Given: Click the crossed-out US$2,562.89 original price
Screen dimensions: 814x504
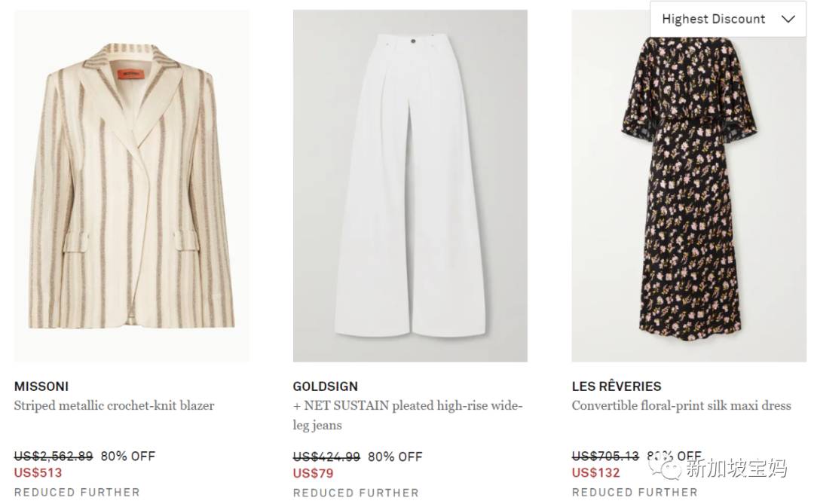Looking at the screenshot, I should click(52, 456).
